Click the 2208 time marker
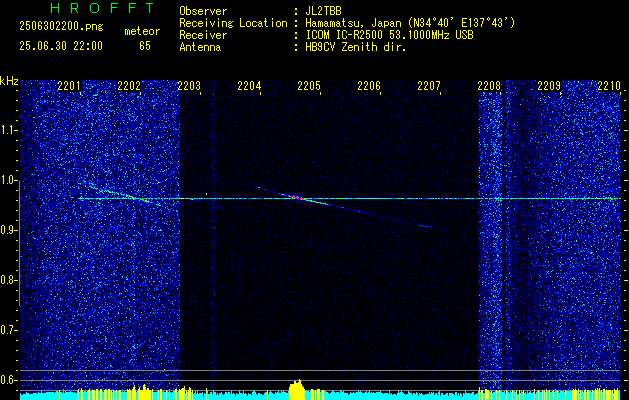Viewport: 629px width, 400px height. [x=489, y=86]
